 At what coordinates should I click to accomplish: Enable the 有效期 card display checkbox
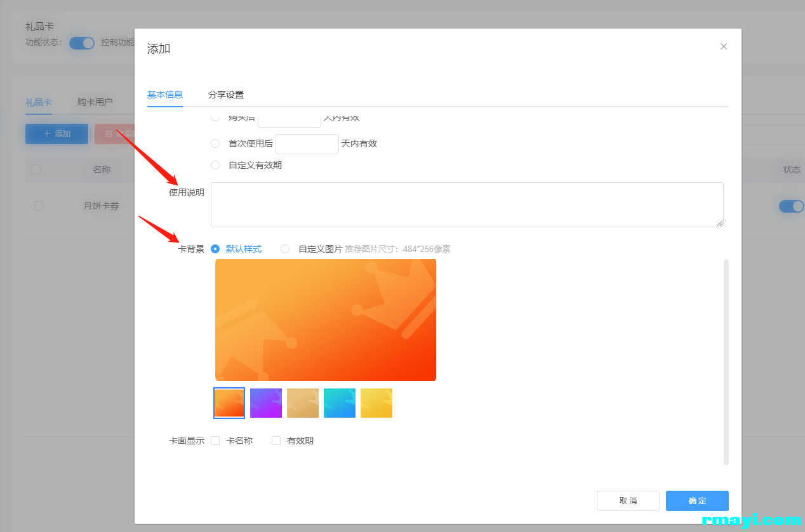tap(276, 441)
